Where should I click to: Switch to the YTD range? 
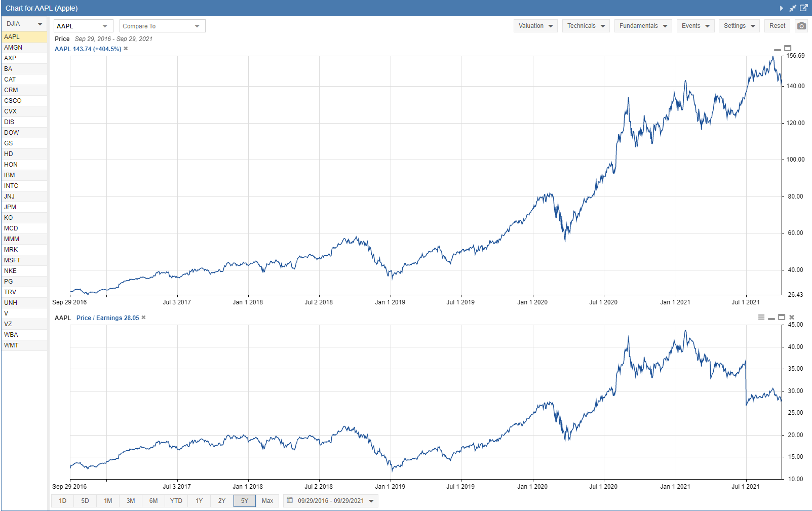[x=176, y=501]
